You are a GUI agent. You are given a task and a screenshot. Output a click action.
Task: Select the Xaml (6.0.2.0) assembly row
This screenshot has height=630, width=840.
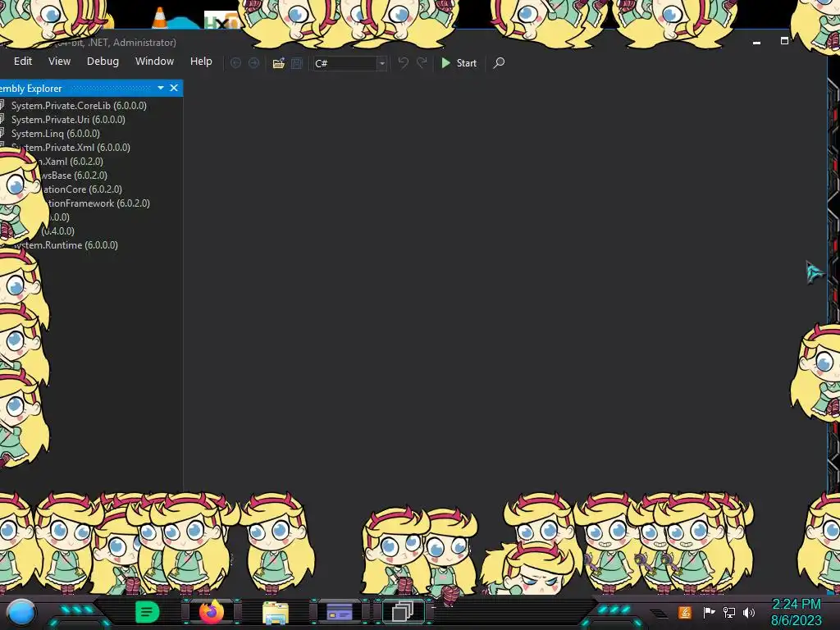click(71, 162)
